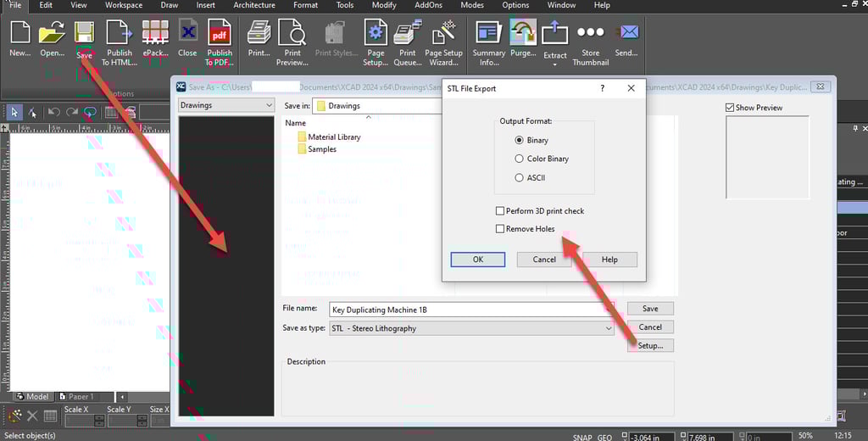868x441 pixels.
Task: Click the Save floppy disk icon
Action: 84,33
